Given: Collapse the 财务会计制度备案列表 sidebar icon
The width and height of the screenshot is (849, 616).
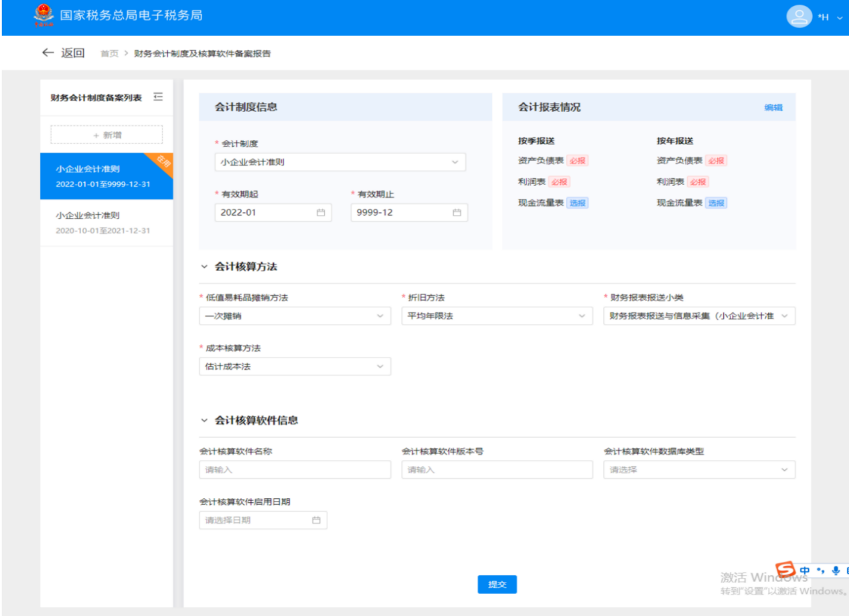Looking at the screenshot, I should [x=158, y=97].
